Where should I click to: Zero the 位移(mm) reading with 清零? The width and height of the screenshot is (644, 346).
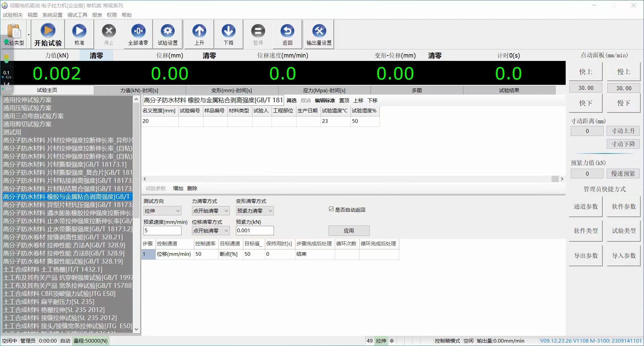209,56
